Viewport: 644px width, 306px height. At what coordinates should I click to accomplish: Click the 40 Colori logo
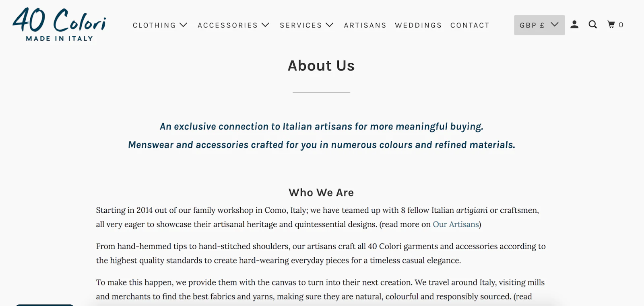60,25
